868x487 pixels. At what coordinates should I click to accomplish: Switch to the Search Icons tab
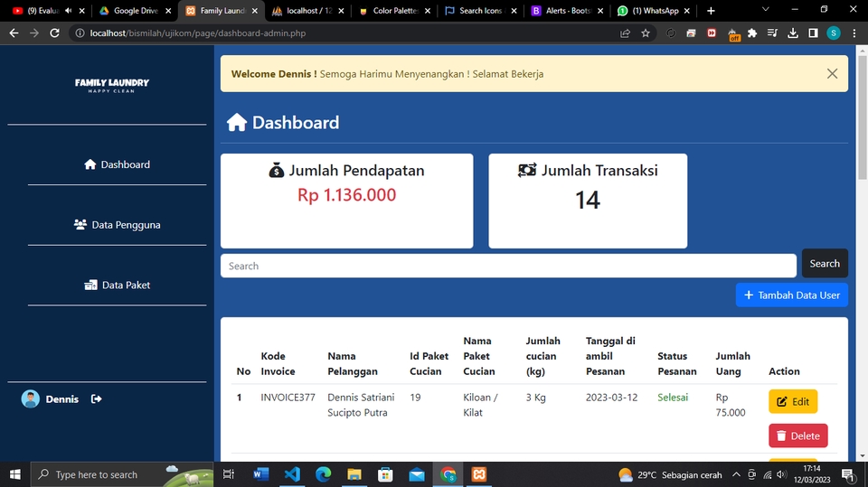pyautogui.click(x=480, y=11)
